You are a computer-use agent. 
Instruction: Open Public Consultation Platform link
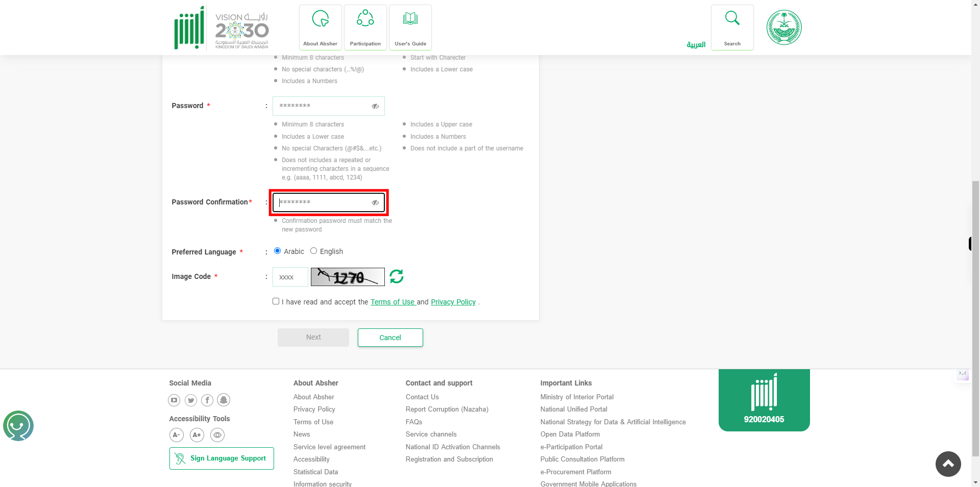tap(582, 459)
